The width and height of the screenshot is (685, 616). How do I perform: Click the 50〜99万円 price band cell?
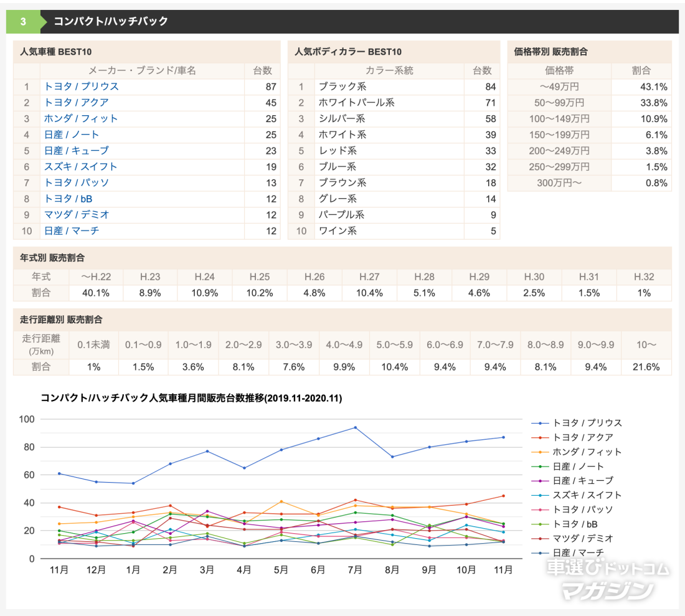click(559, 103)
